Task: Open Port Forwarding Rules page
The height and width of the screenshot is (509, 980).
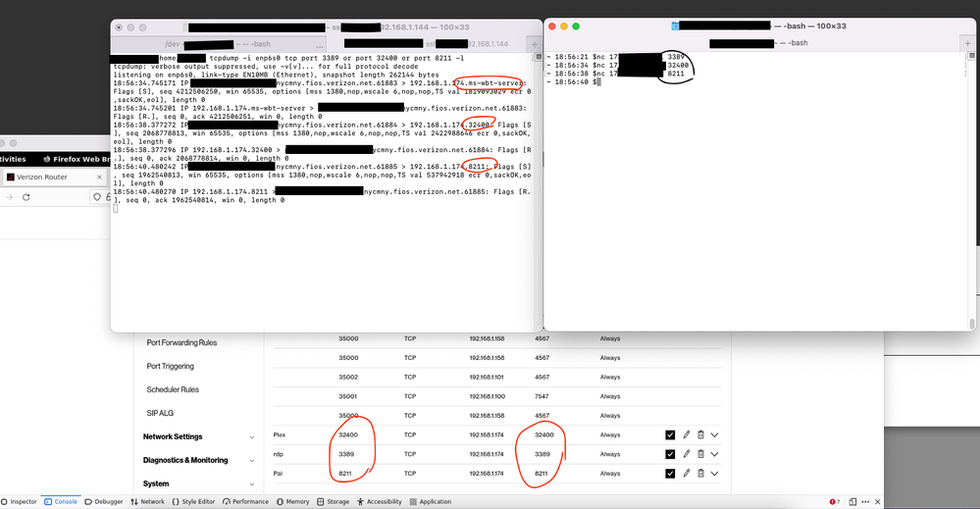Action: click(181, 343)
